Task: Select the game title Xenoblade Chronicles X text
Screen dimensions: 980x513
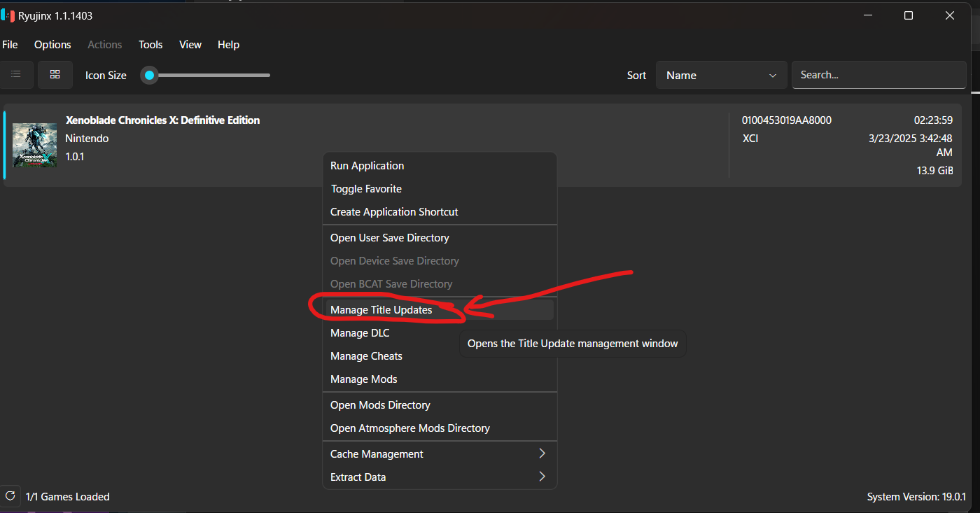Action: click(x=162, y=120)
